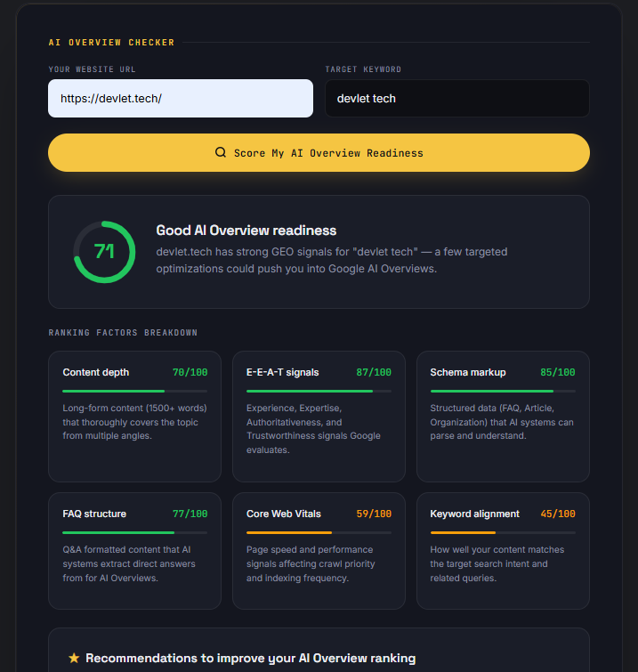The image size is (638, 672).
Task: Click the 85/100 Schema markup score
Action: point(557,372)
